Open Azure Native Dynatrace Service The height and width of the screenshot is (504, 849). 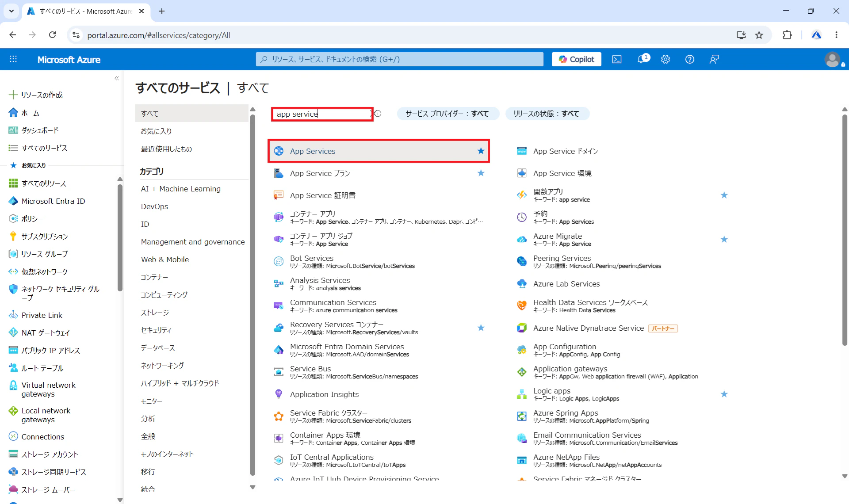tap(589, 328)
